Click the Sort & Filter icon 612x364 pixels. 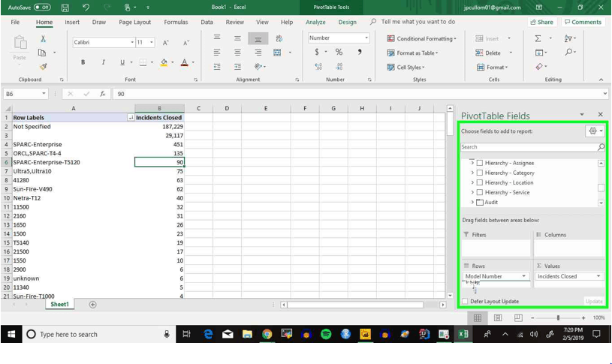(568, 38)
